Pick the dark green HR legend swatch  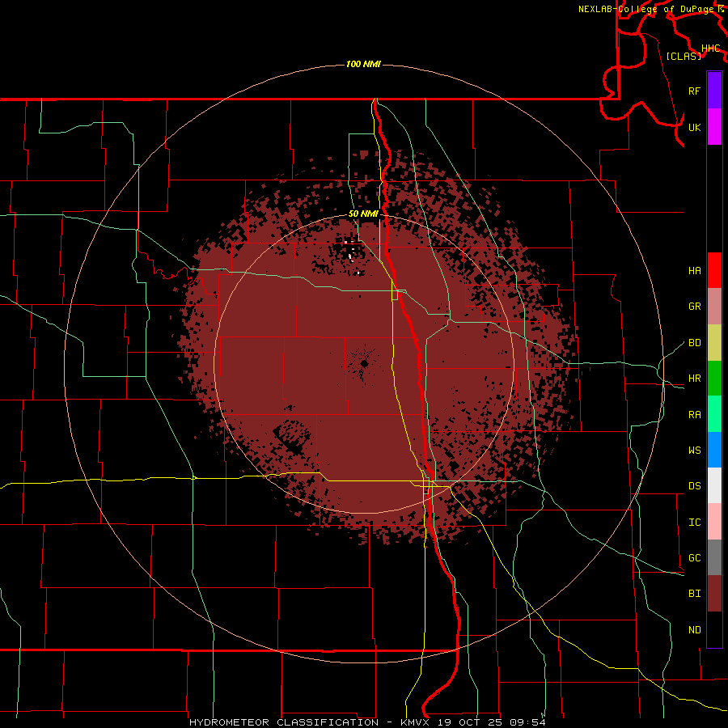714,379
